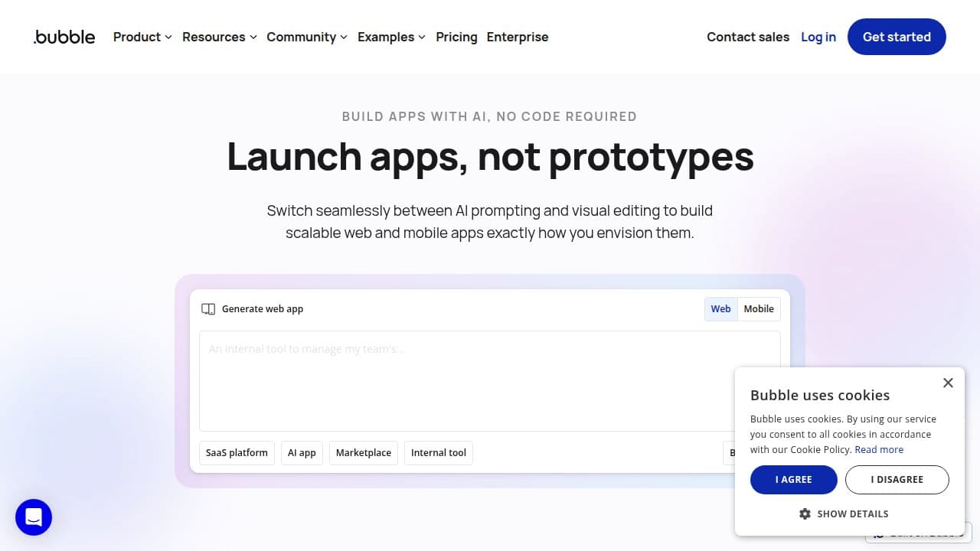This screenshot has height=551, width=980.
Task: Switch generator to Web mode
Action: pyautogui.click(x=720, y=309)
